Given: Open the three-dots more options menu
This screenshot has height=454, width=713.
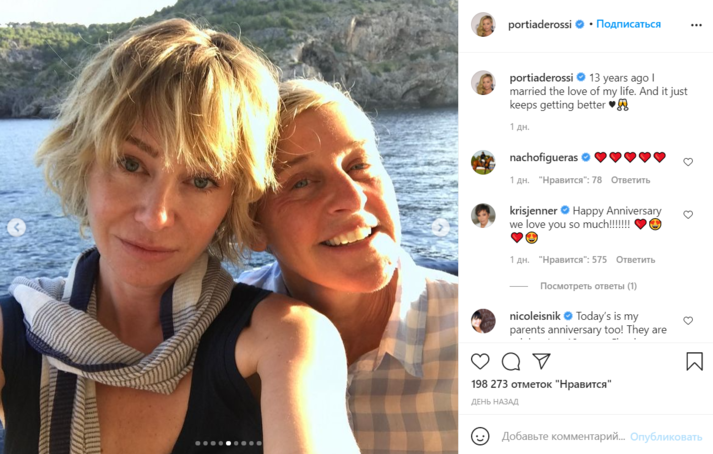Looking at the screenshot, I should click(x=696, y=25).
